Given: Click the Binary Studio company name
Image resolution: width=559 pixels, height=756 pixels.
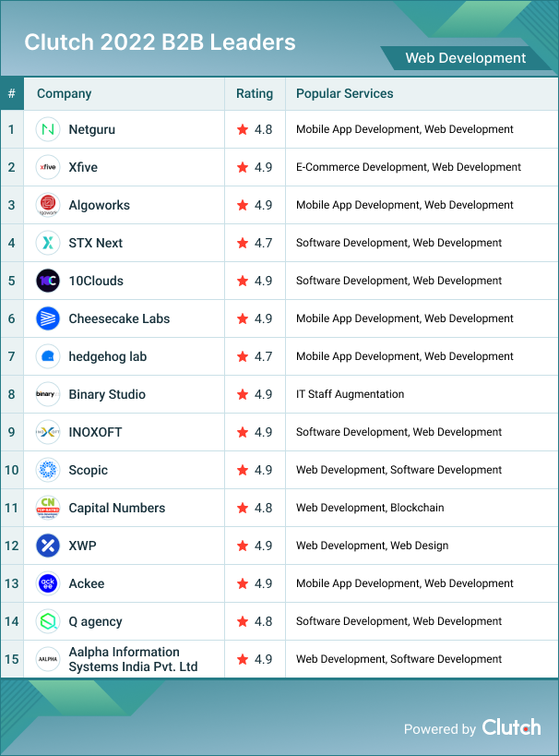Looking at the screenshot, I should tap(107, 394).
